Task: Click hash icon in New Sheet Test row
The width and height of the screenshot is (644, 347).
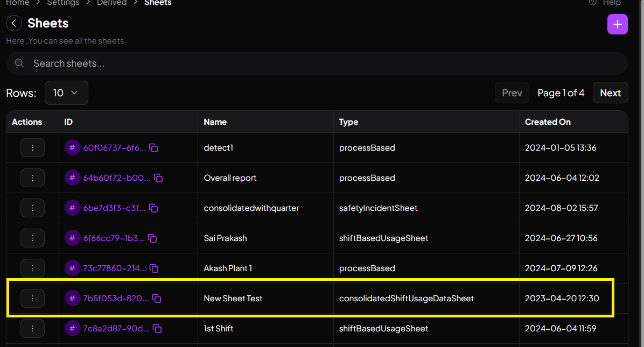Action: point(72,298)
